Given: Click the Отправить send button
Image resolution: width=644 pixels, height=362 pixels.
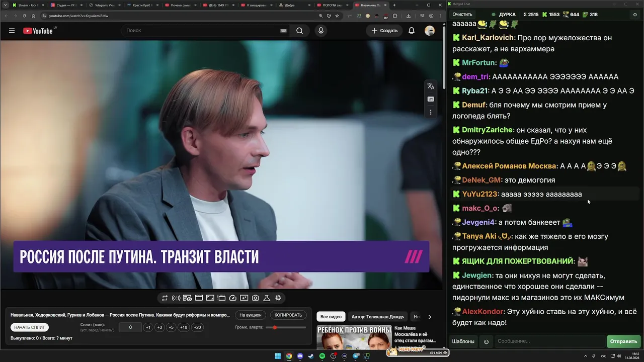Looking at the screenshot, I should click(x=624, y=341).
